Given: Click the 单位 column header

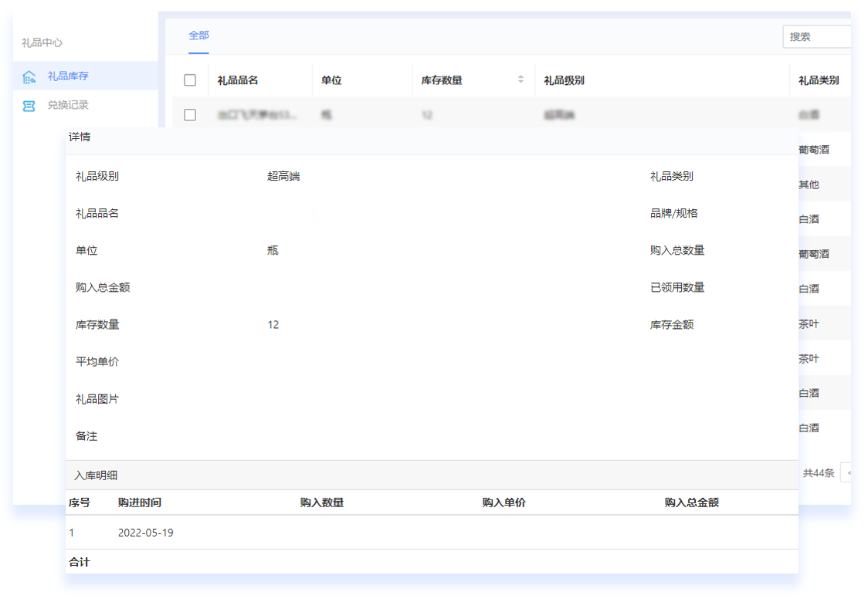Looking at the screenshot, I should tap(331, 80).
